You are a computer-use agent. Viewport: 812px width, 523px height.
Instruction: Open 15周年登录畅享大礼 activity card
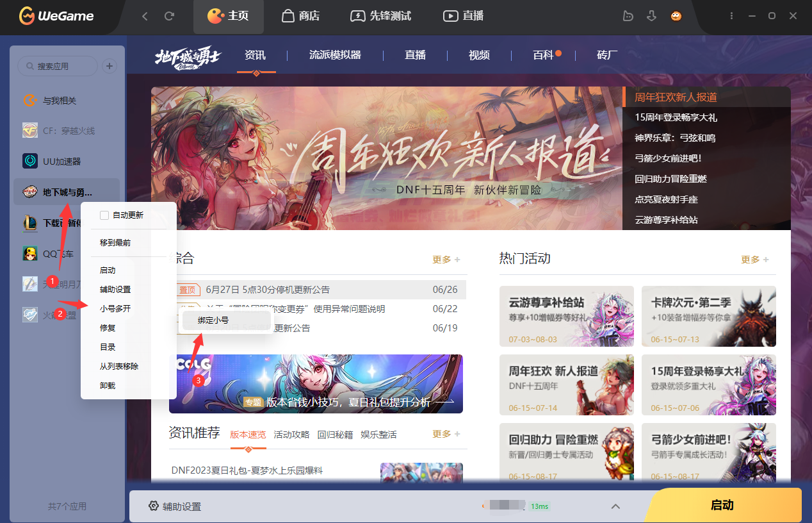click(709, 385)
